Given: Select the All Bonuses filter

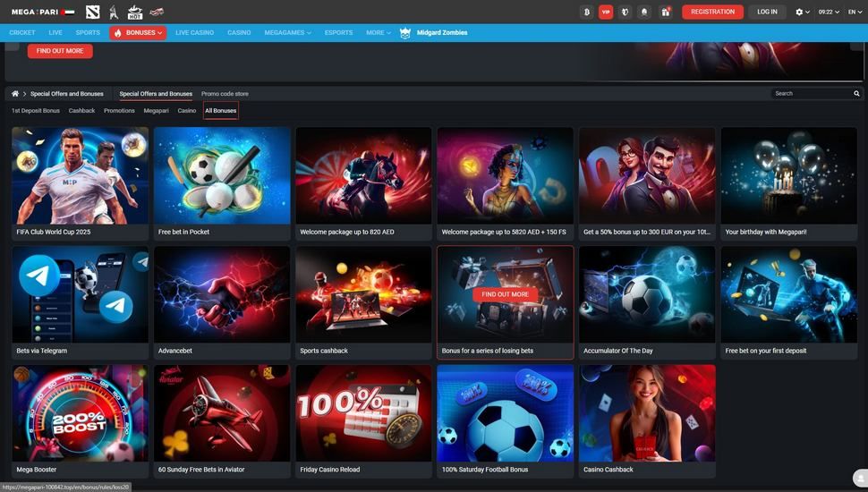Looking at the screenshot, I should pyautogui.click(x=221, y=111).
